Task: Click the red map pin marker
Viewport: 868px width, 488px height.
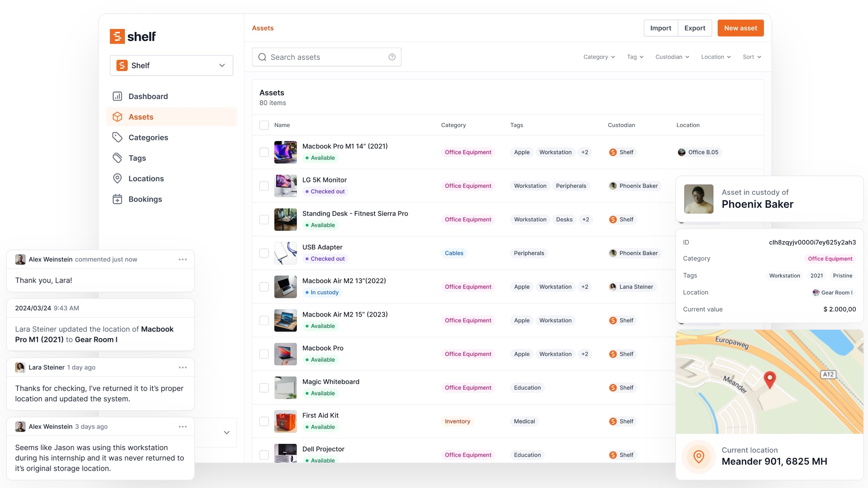Action: click(770, 379)
